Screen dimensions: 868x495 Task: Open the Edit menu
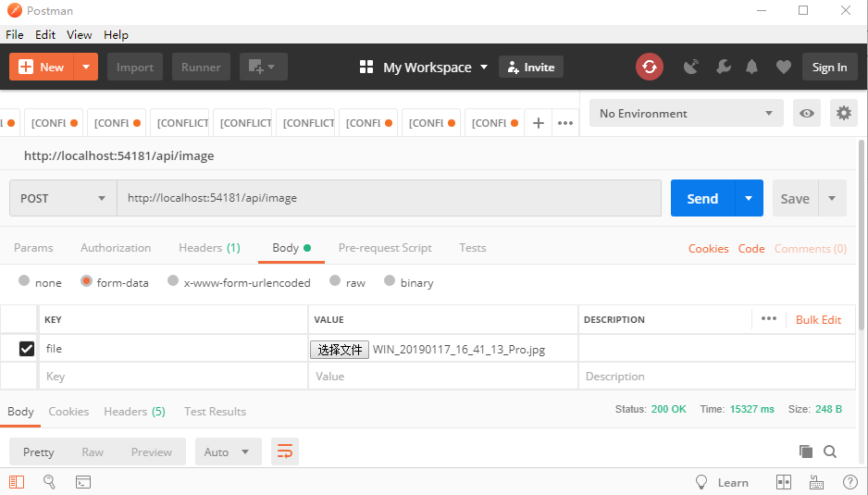click(x=45, y=35)
